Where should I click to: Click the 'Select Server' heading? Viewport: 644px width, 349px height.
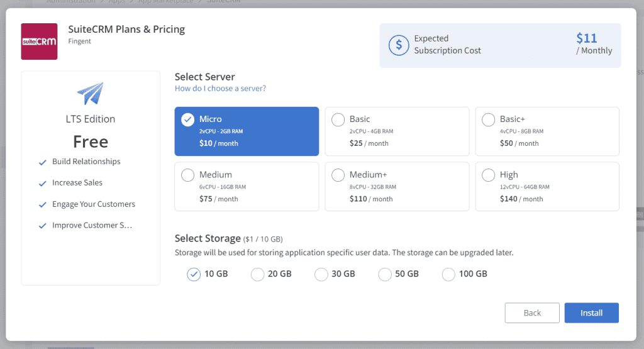tap(204, 77)
